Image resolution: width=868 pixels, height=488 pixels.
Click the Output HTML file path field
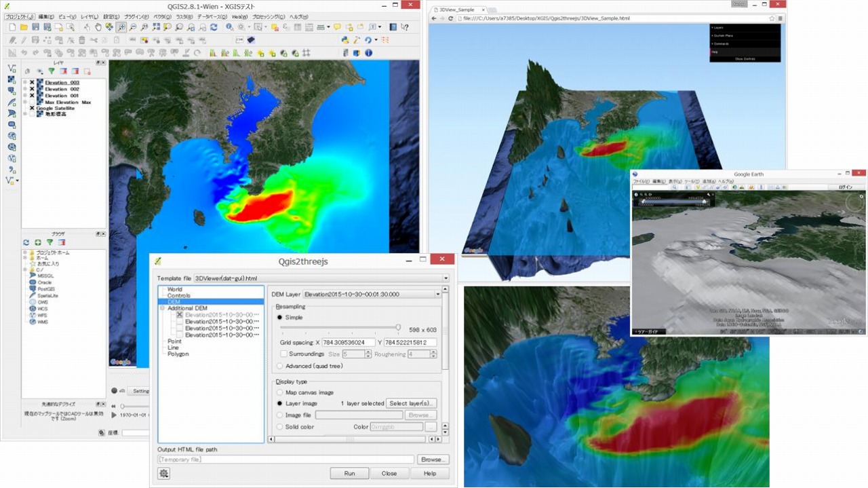(285, 459)
